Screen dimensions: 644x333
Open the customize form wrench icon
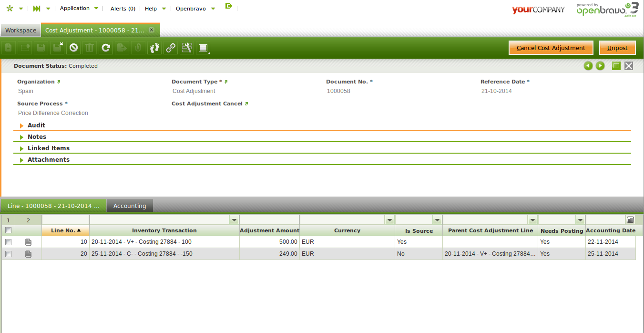click(186, 48)
